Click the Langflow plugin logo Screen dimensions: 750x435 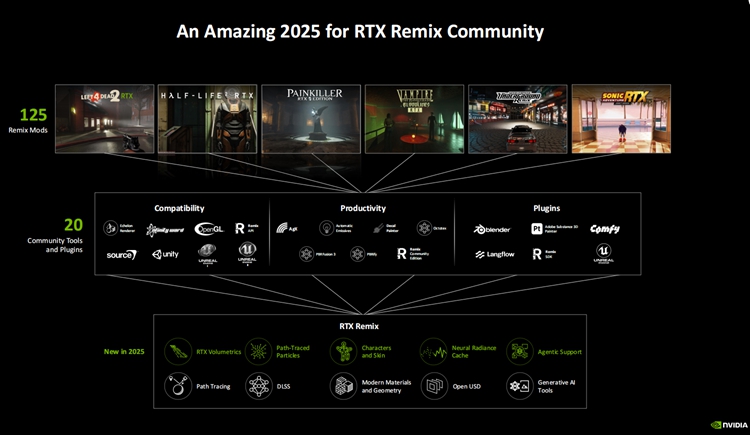(494, 255)
